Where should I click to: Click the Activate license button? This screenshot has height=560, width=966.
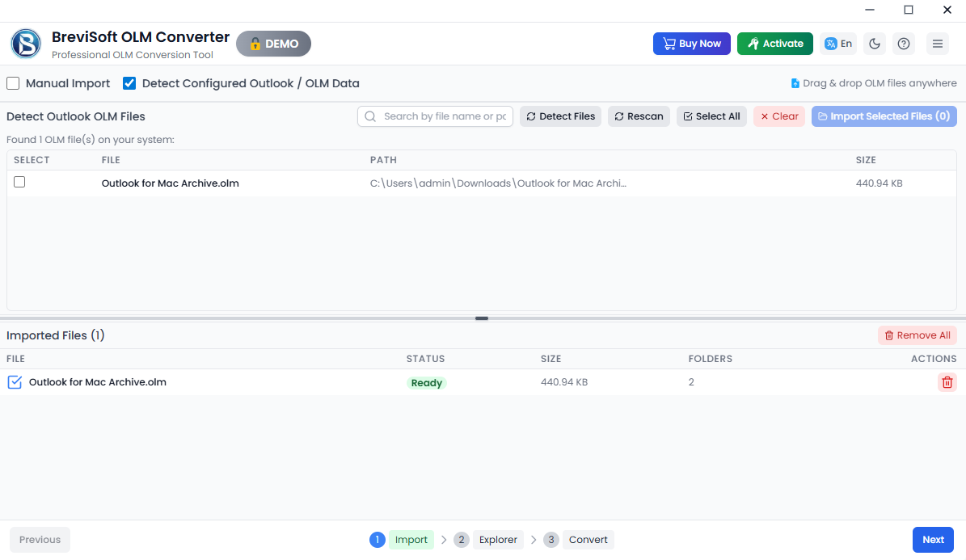tap(775, 44)
